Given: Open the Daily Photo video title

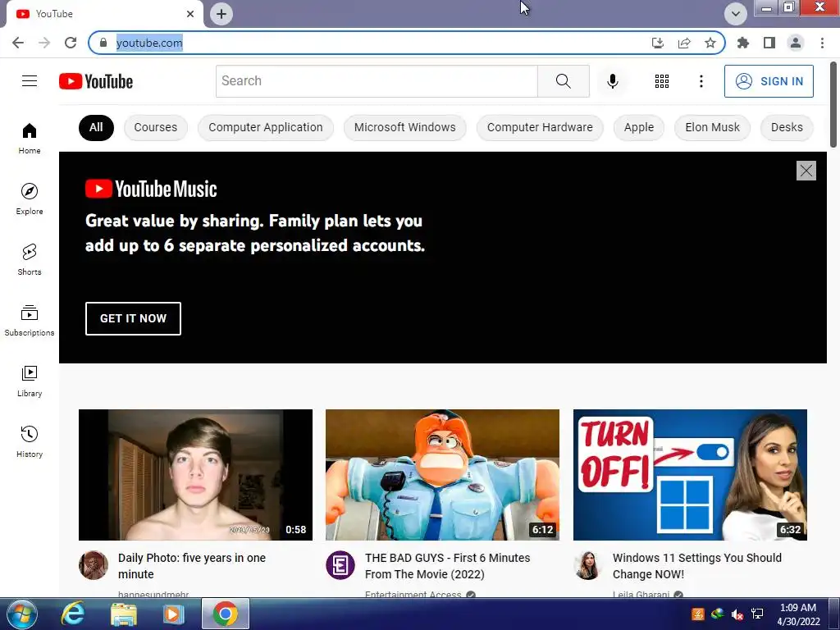Looking at the screenshot, I should [x=192, y=566].
